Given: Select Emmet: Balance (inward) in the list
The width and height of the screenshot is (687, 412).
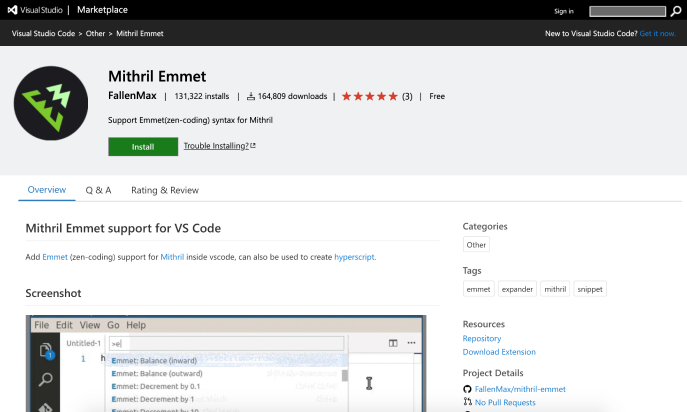Looking at the screenshot, I should [227, 361].
